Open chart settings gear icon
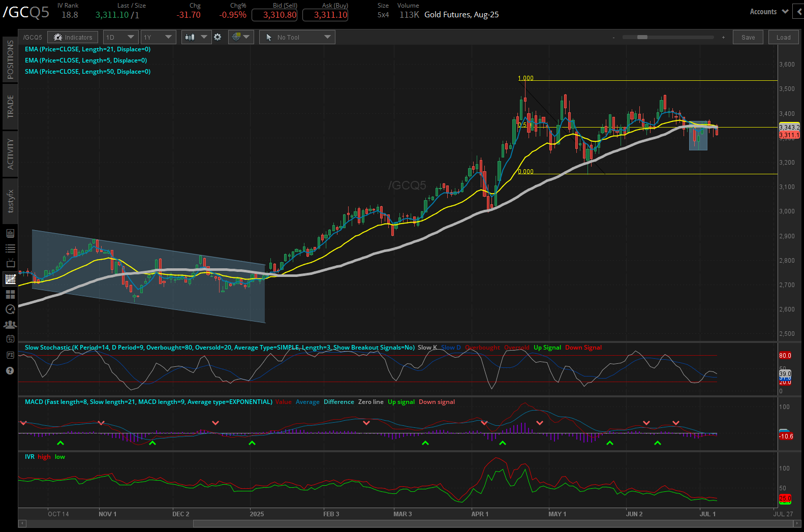 218,37
